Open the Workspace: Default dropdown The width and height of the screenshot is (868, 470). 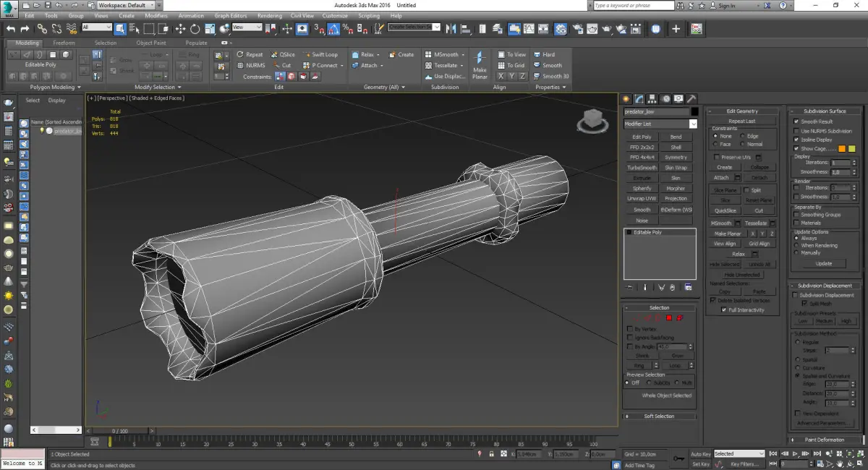click(125, 5)
